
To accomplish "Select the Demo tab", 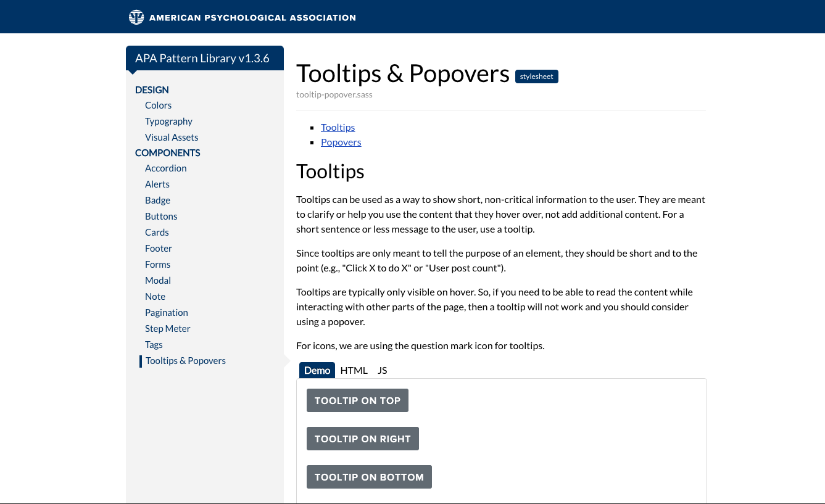I will 317,370.
